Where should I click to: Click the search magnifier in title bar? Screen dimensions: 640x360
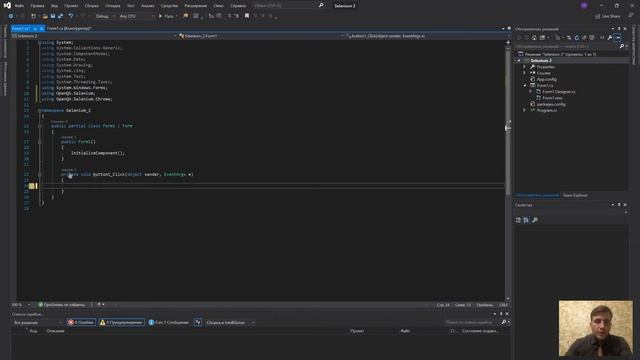point(321,5)
